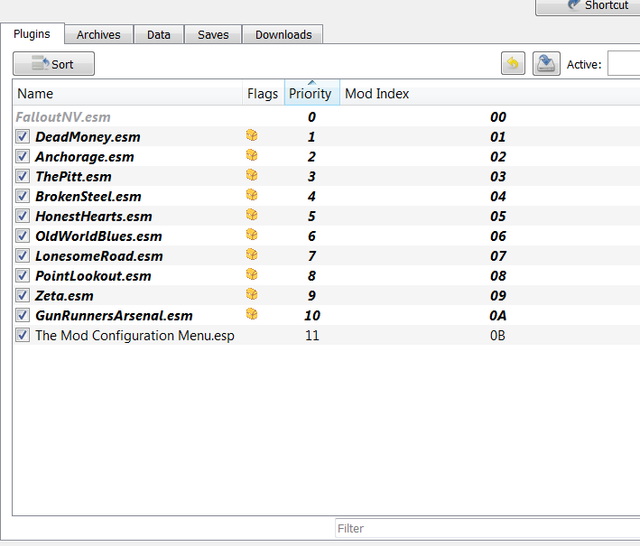Select ThePitt.esm plugin name
This screenshot has width=640, height=546.
(73, 177)
